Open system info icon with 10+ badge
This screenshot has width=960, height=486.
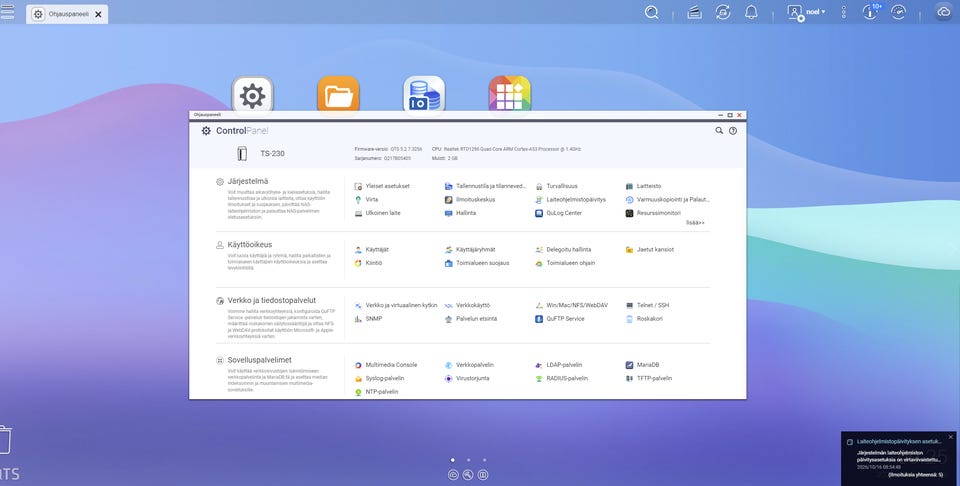(x=871, y=12)
